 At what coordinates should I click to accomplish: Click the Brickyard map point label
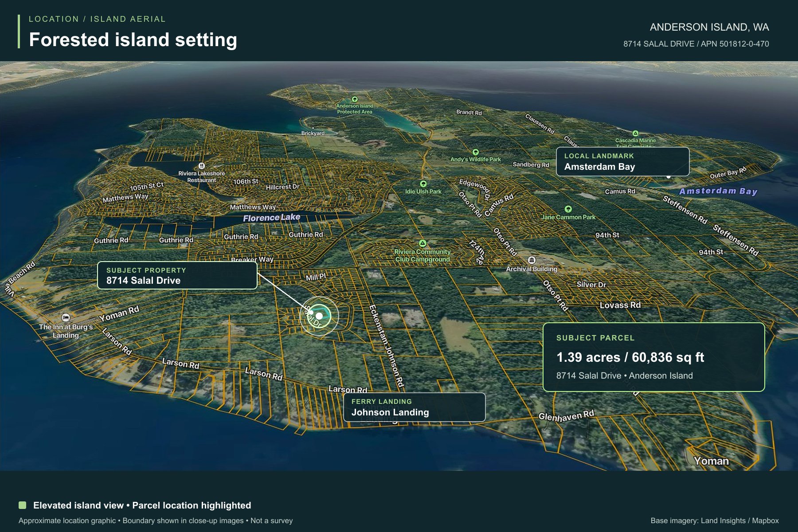click(x=313, y=133)
